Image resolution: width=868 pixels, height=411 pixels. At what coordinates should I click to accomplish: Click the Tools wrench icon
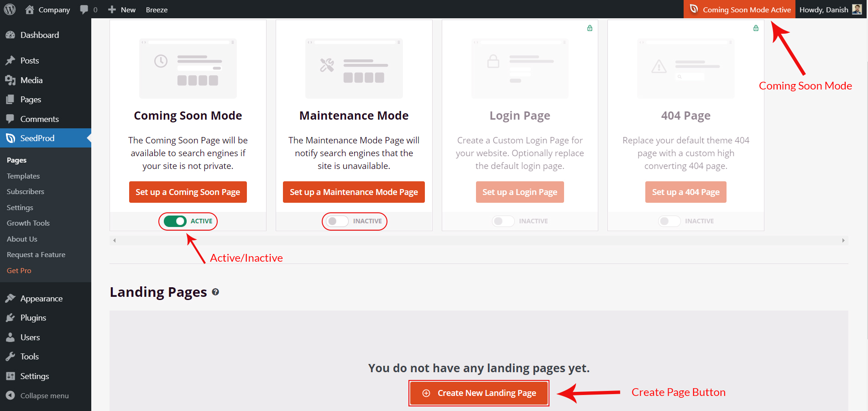(10, 356)
